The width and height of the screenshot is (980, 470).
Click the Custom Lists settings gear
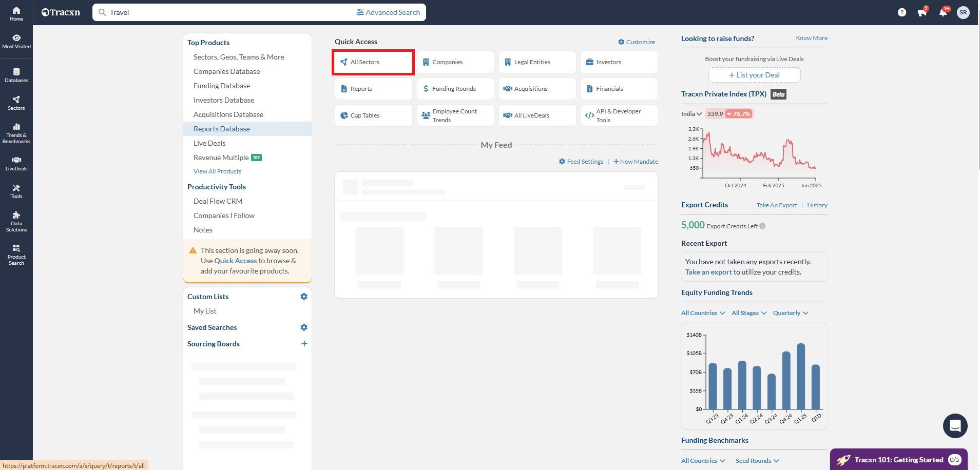304,297
